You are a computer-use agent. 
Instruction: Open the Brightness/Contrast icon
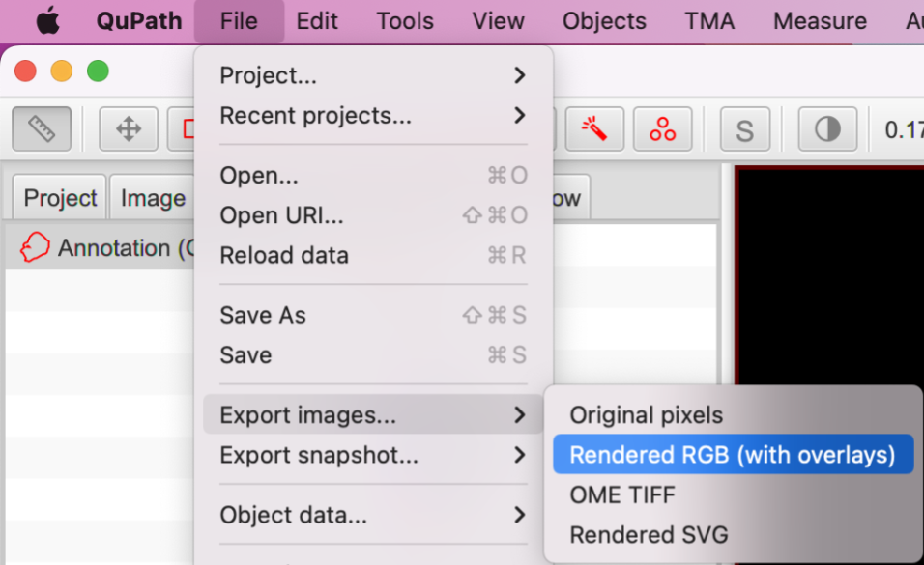coord(827,128)
